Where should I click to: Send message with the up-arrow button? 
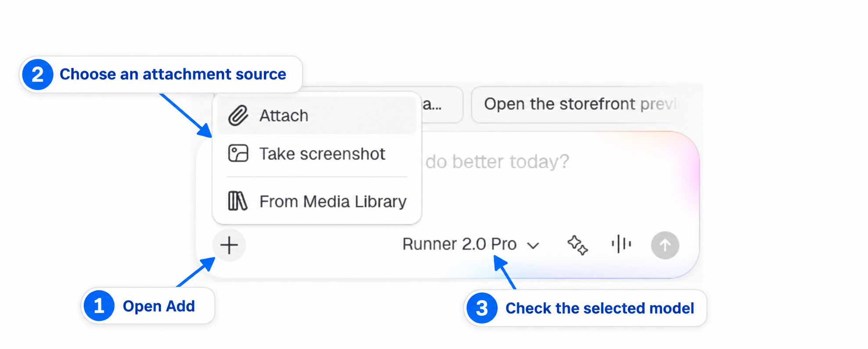[665, 245]
